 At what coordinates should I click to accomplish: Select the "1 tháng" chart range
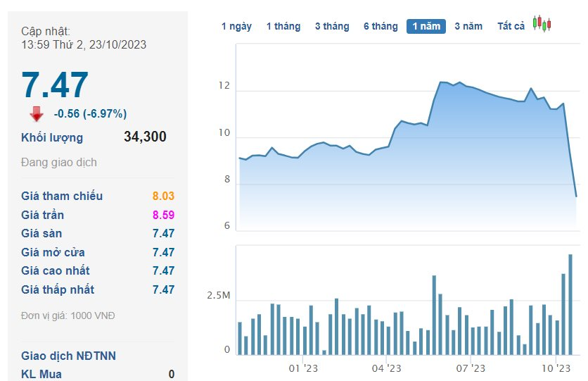(x=283, y=26)
